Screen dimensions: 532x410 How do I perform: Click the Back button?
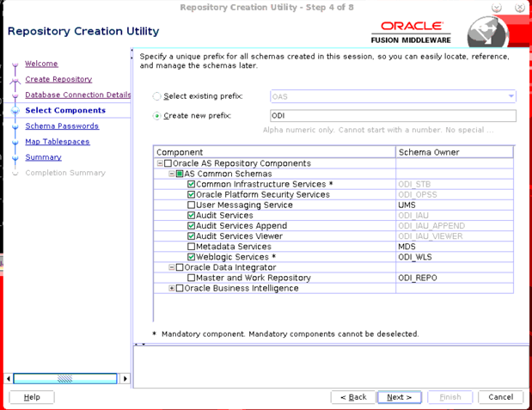[x=353, y=397]
